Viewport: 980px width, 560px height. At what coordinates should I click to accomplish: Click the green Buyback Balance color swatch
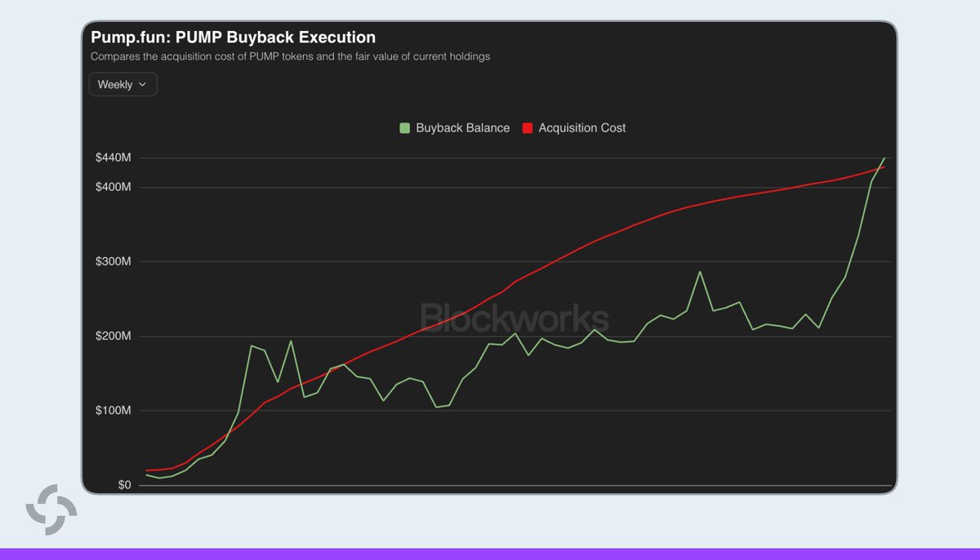[404, 128]
